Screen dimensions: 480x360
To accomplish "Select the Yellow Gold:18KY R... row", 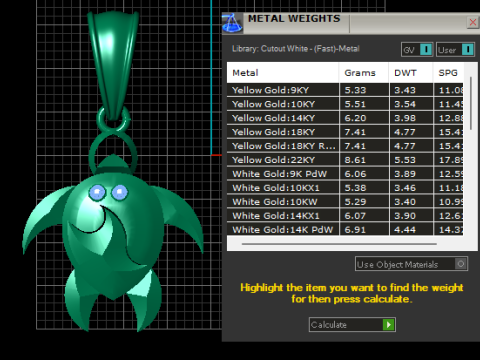I will tap(345, 146).
